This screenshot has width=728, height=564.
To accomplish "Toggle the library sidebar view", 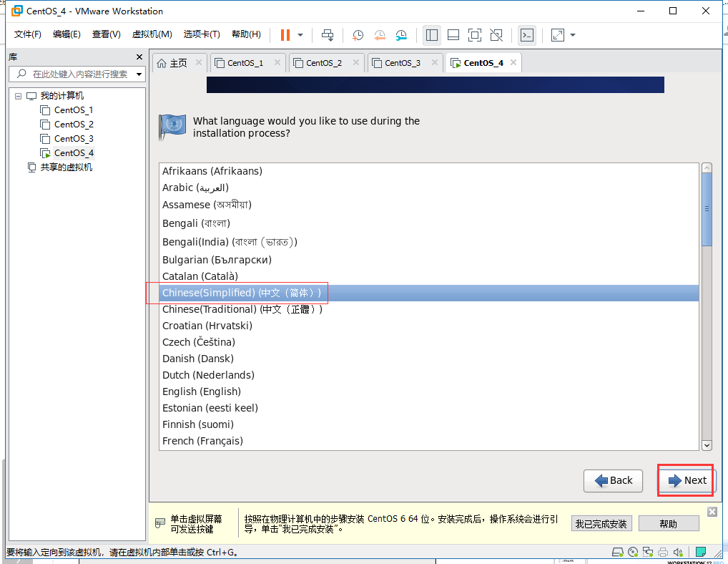I will click(x=432, y=35).
